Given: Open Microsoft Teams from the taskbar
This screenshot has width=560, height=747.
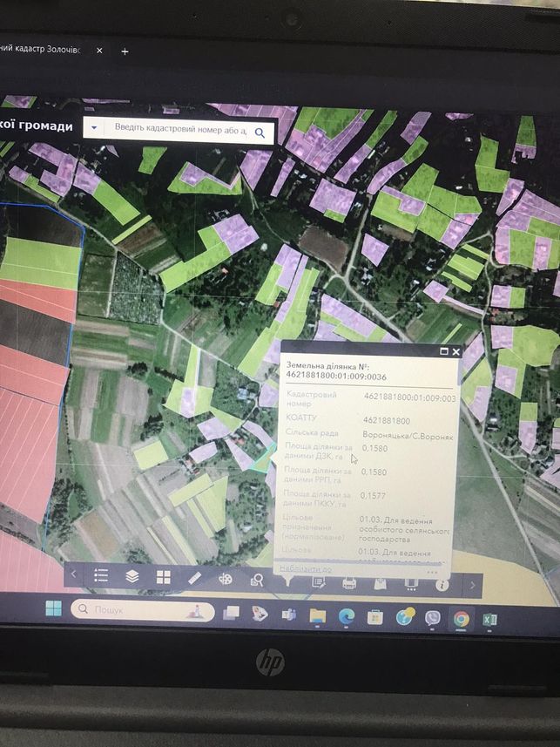Looking at the screenshot, I should click(x=288, y=615).
